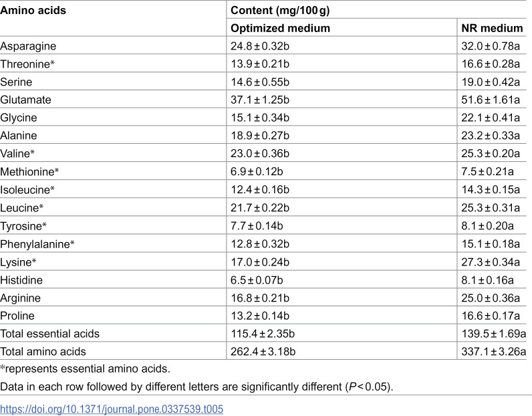Open the doi.org journal link
532x416 pixels.
click(x=112, y=409)
